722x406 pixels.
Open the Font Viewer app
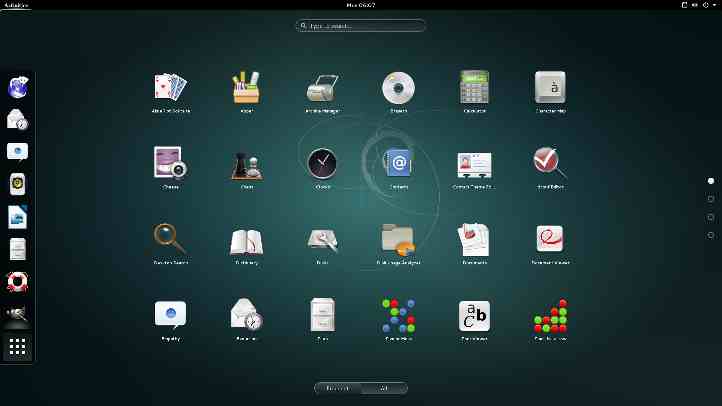pos(474,316)
